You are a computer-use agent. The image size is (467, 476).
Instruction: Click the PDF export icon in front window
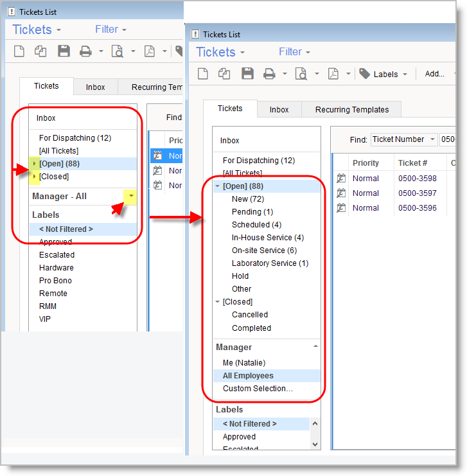(333, 74)
